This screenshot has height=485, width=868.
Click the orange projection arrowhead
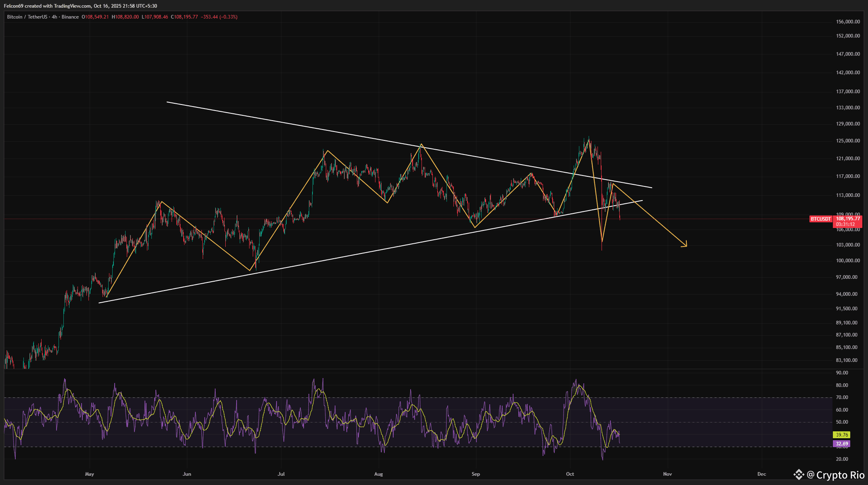685,245
